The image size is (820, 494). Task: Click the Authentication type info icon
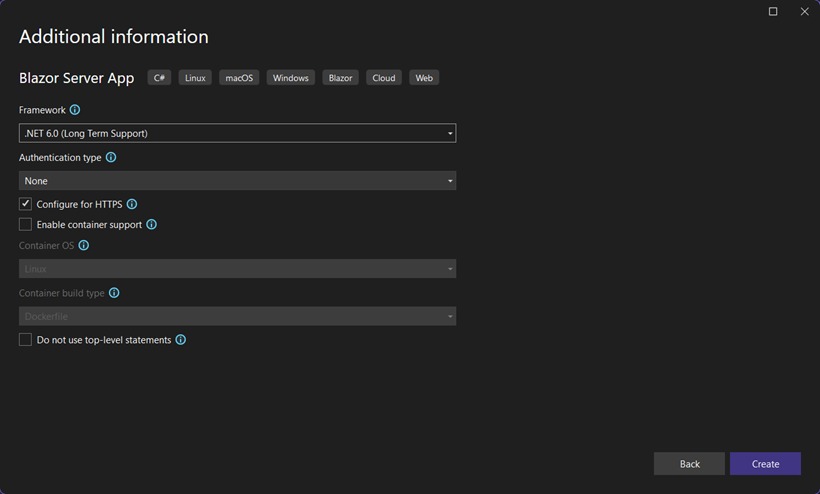111,157
